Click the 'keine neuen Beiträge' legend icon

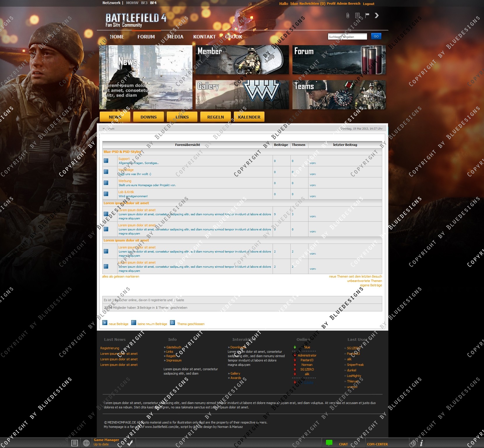pos(134,323)
